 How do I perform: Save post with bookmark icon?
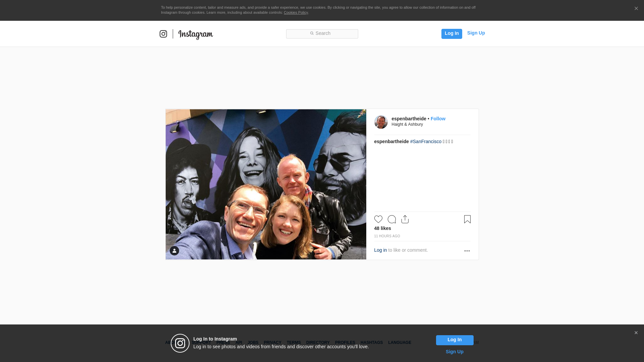pos(467,219)
